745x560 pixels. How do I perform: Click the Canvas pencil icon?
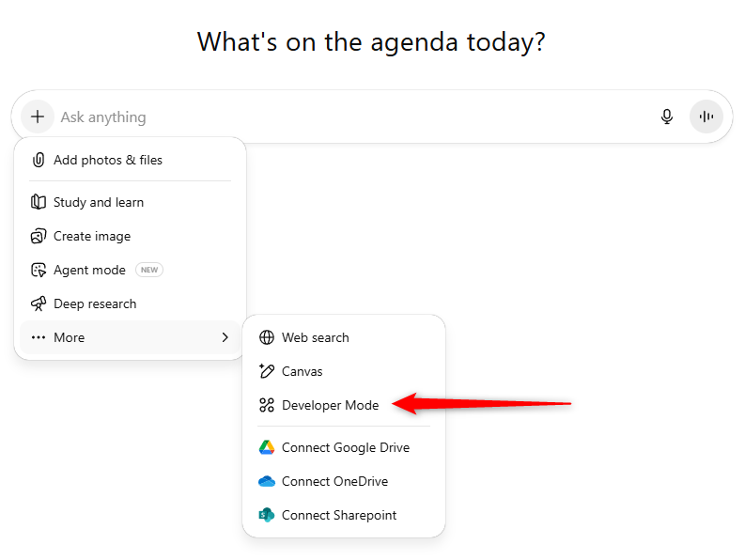[267, 371]
